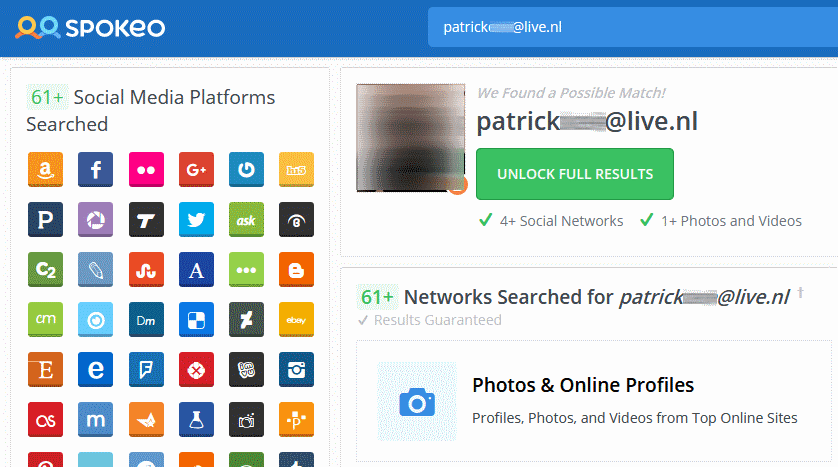Viewport: 838px width, 467px height.
Task: Select the green cm icon
Action: [45, 320]
